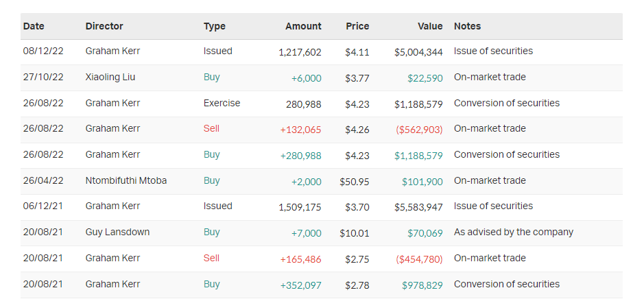Viewport: 644px width, 299px height.
Task: Select the $50.95 price cell
Action: (x=355, y=181)
